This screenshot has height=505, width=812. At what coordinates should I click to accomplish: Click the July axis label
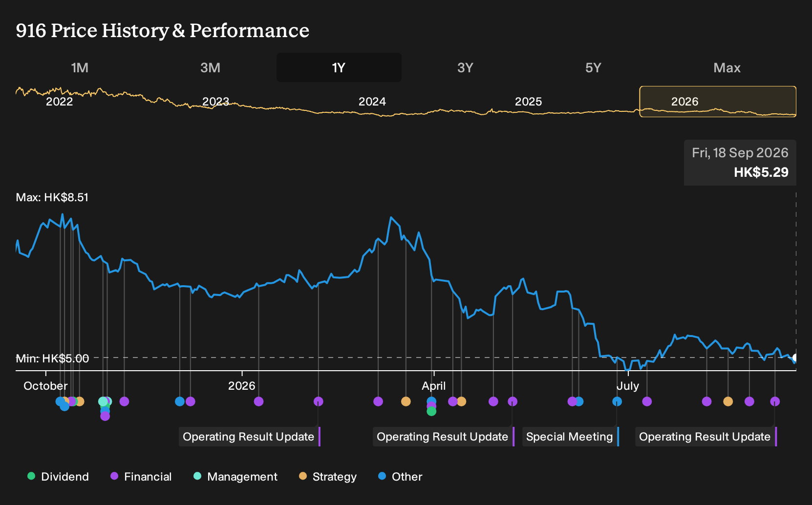(x=627, y=386)
